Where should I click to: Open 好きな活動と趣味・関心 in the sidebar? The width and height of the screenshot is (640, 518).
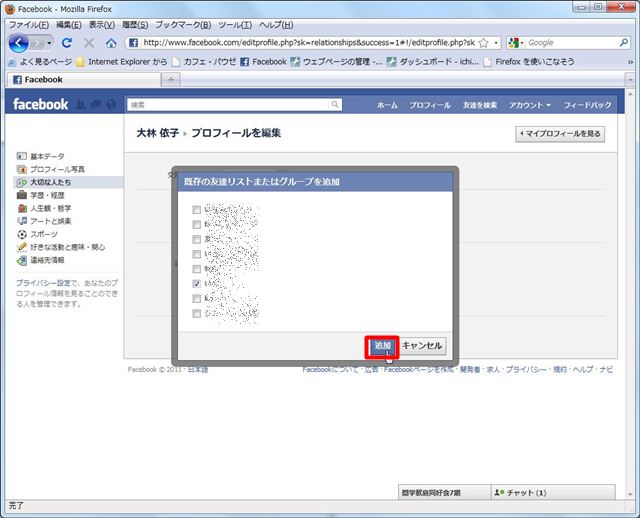point(61,247)
